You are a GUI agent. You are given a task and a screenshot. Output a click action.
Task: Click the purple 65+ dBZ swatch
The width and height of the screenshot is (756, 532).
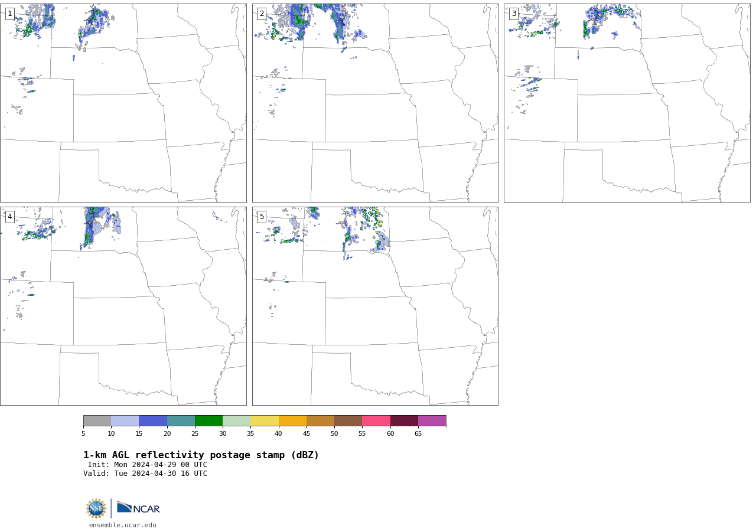tap(432, 421)
